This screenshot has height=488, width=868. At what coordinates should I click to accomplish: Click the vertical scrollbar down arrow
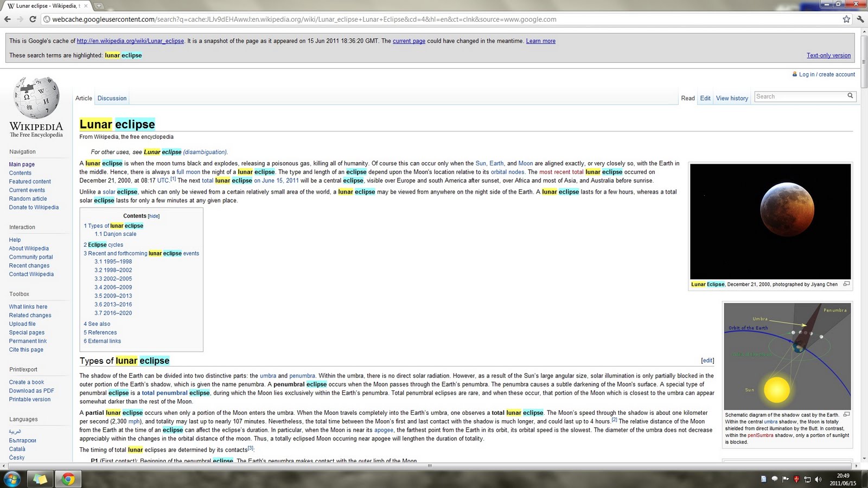coord(864,458)
